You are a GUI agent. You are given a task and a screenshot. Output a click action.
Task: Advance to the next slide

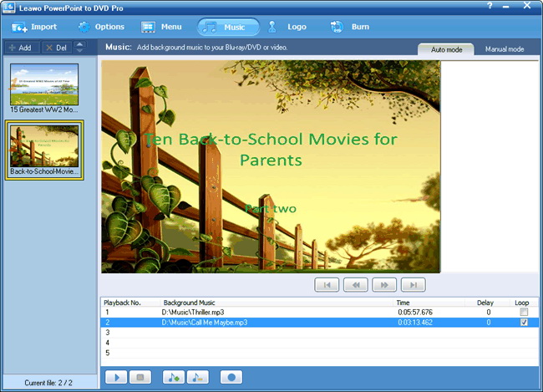(383, 285)
